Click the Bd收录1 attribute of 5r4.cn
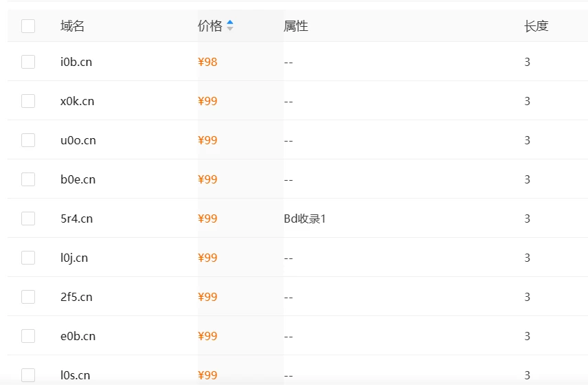588x391 pixels. click(305, 219)
